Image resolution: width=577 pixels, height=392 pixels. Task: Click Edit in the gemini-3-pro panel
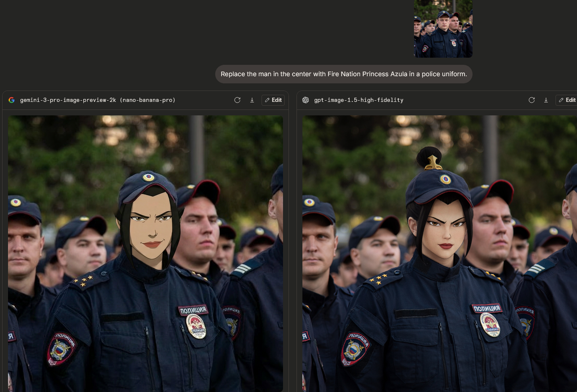coord(273,100)
